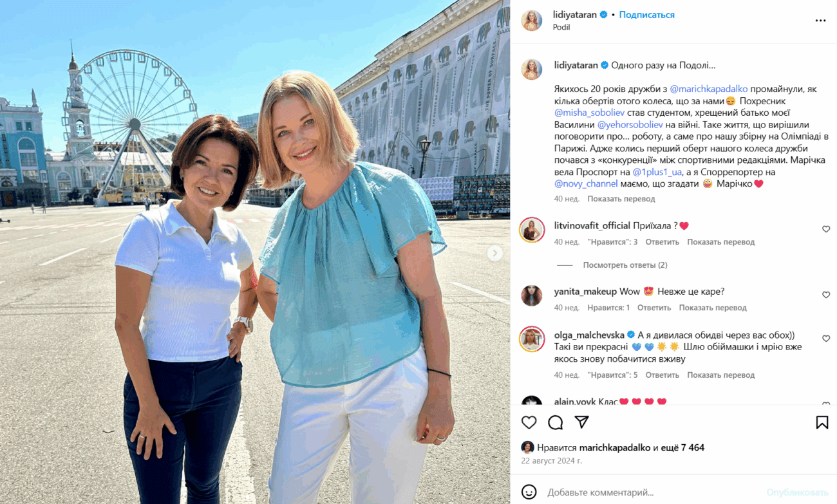Open the Podil location link
Image resolution: width=837 pixels, height=504 pixels.
coord(561,27)
